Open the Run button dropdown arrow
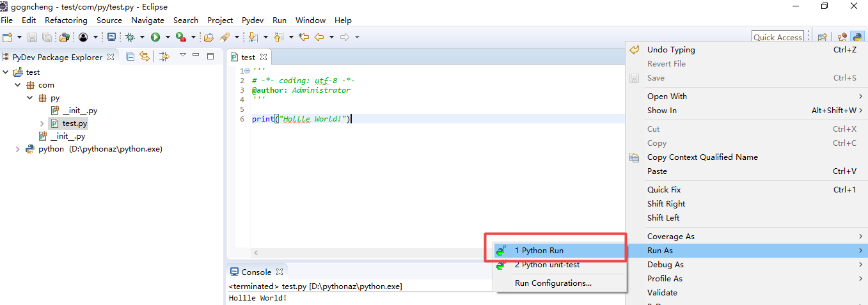 tap(168, 37)
